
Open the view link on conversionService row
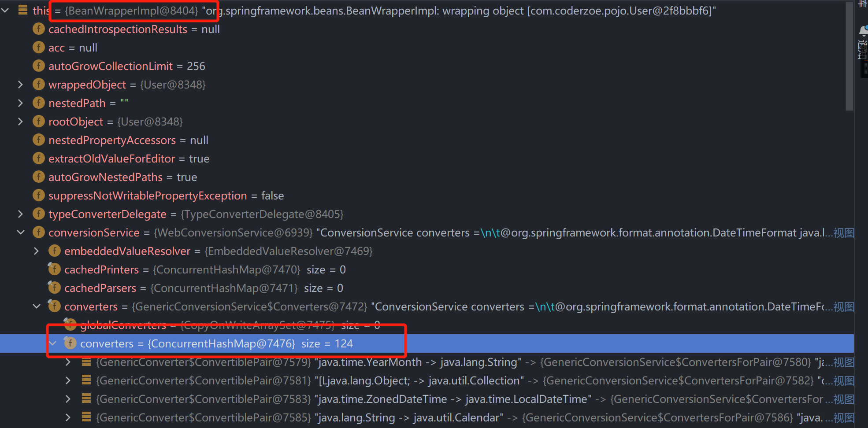844,232
